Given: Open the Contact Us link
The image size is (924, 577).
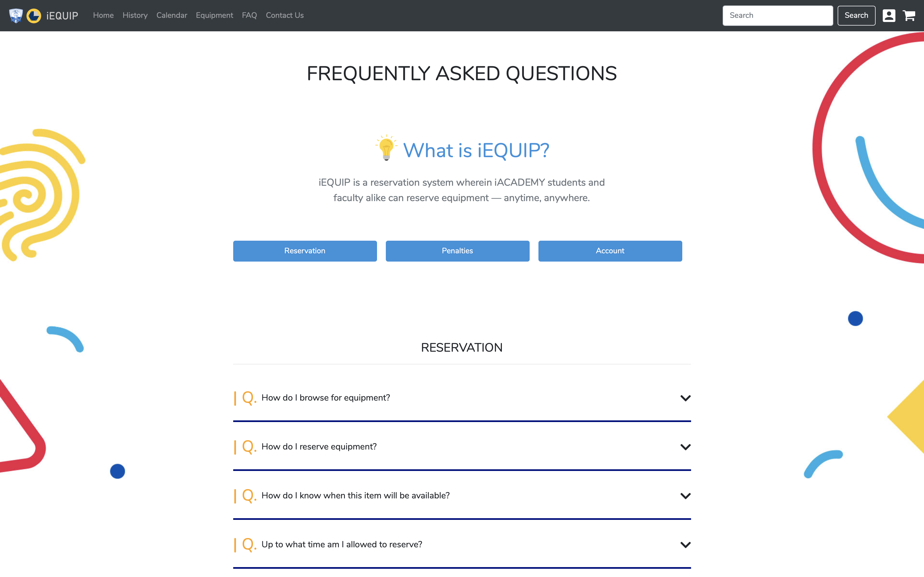Looking at the screenshot, I should pyautogui.click(x=285, y=15).
